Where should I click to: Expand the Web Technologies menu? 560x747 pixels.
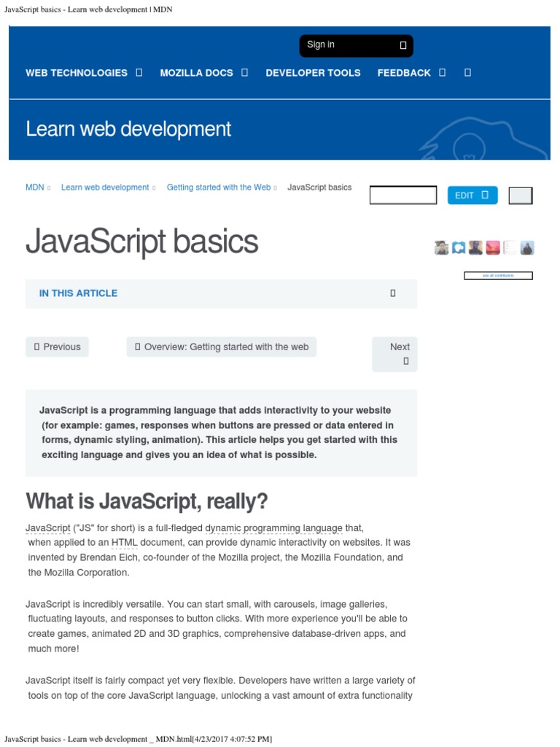[x=84, y=73]
